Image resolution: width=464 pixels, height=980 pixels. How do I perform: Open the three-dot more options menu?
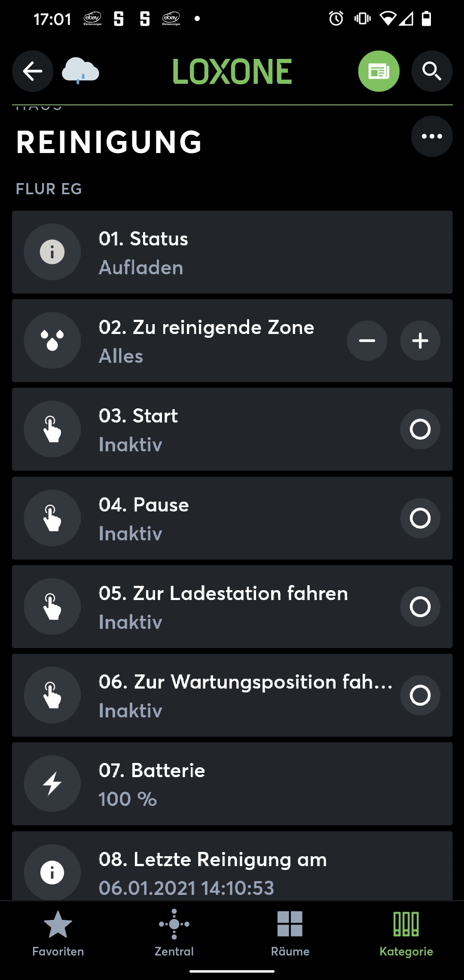tap(431, 136)
